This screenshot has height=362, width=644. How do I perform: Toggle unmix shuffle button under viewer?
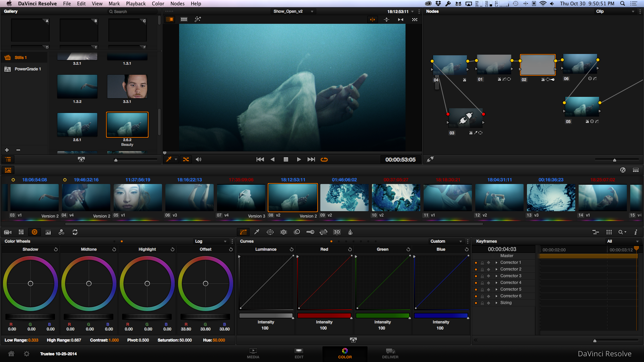click(x=186, y=160)
